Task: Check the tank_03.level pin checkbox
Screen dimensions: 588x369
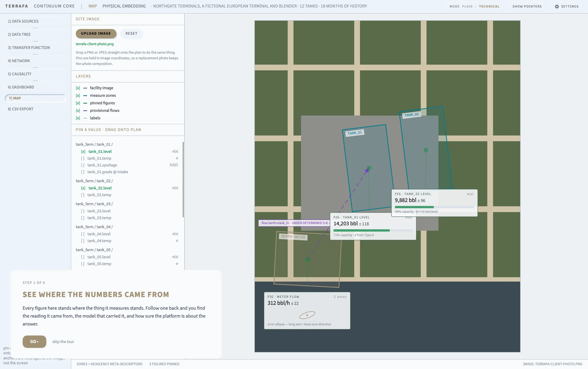Action: click(x=83, y=211)
